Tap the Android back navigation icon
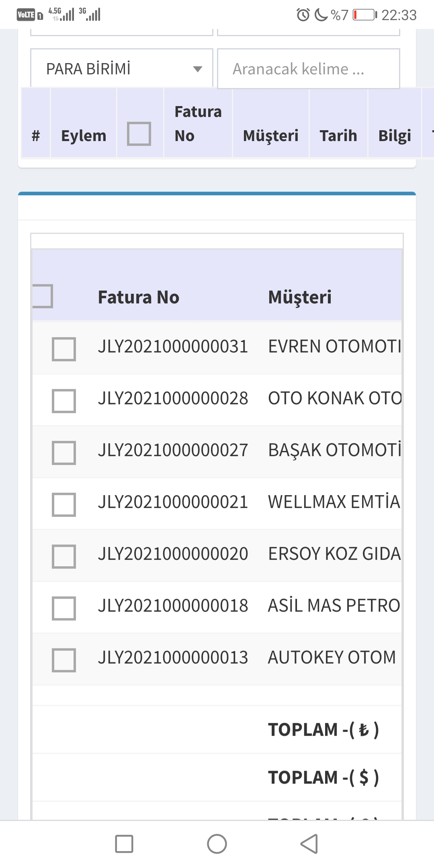The height and width of the screenshot is (868, 434). [309, 843]
